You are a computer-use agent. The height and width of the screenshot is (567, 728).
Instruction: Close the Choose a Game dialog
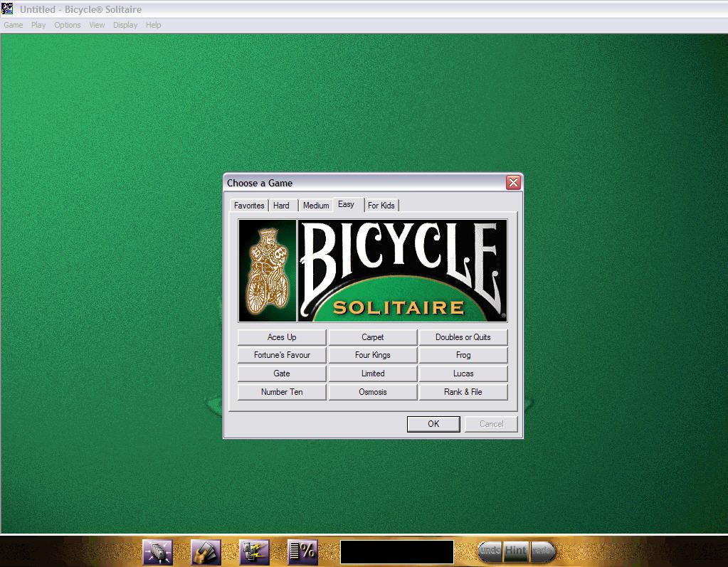tap(513, 183)
